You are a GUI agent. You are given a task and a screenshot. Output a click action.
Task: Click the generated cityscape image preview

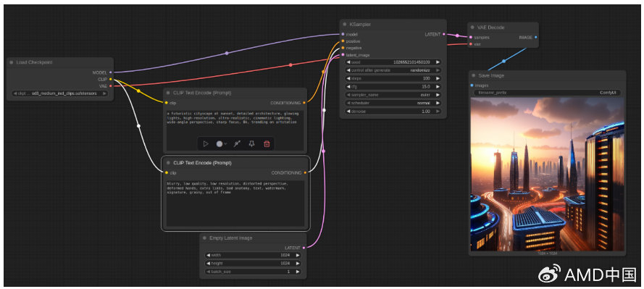point(547,174)
